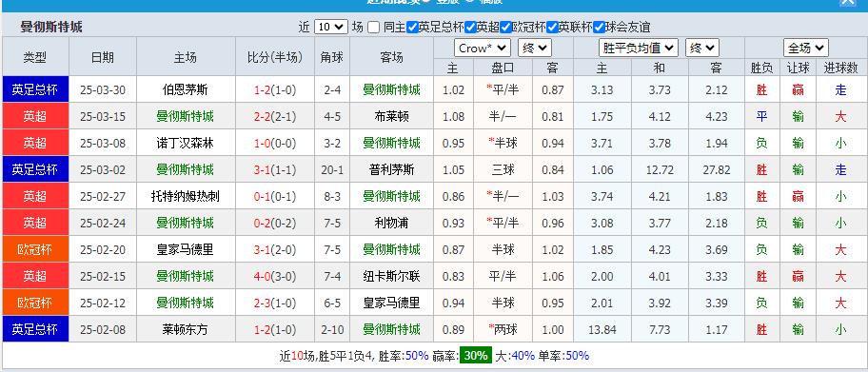Image resolution: width=868 pixels, height=372 pixels.
Task: Open the 全场 dropdown
Action: click(x=805, y=49)
